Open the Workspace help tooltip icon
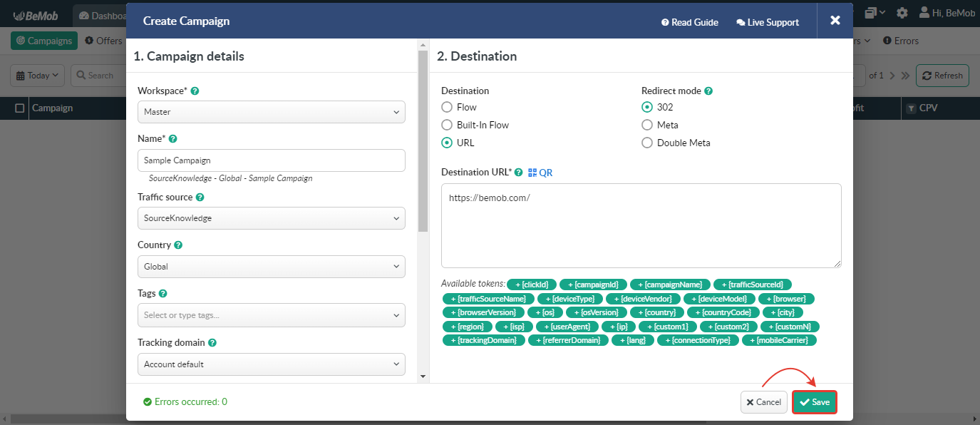 click(x=195, y=91)
